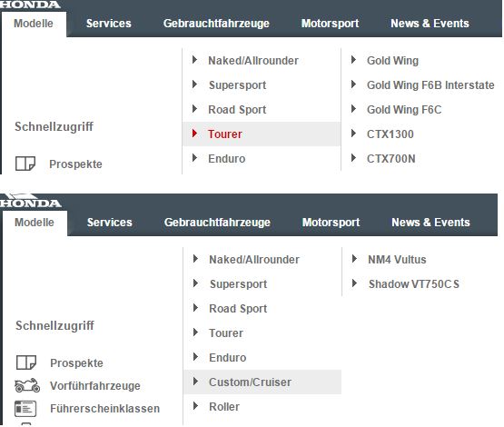Click the arrow before Custom/Cruiser
This screenshot has height=427, width=504.
point(195,382)
